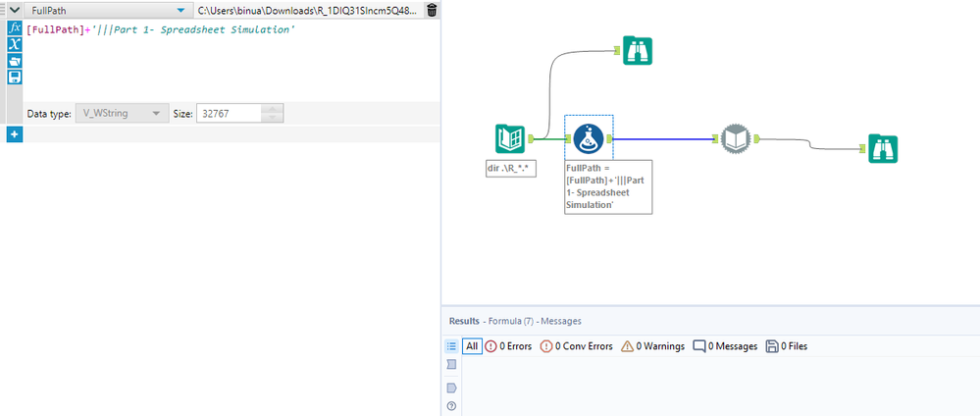The width and height of the screenshot is (980, 416).
Task: Click the Formula tool FullPath annotation box
Action: click(608, 187)
